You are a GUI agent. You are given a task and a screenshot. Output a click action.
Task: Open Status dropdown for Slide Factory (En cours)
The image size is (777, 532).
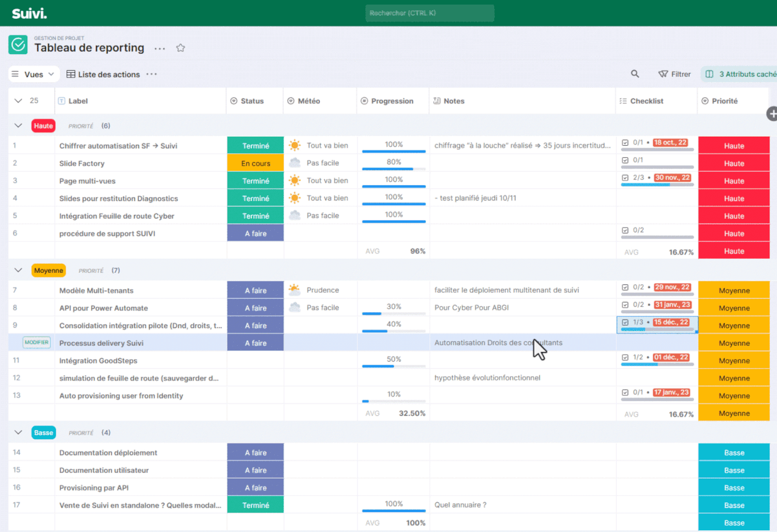tap(255, 163)
